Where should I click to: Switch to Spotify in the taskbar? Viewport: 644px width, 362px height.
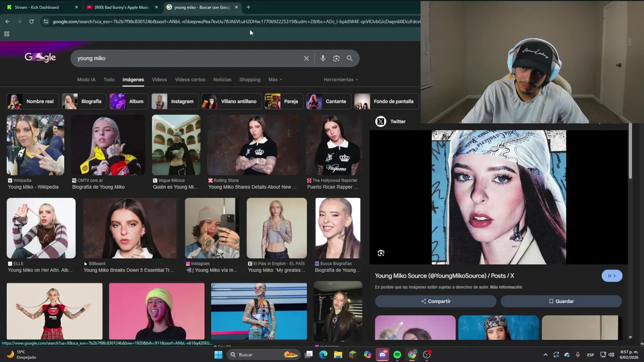[x=397, y=354]
